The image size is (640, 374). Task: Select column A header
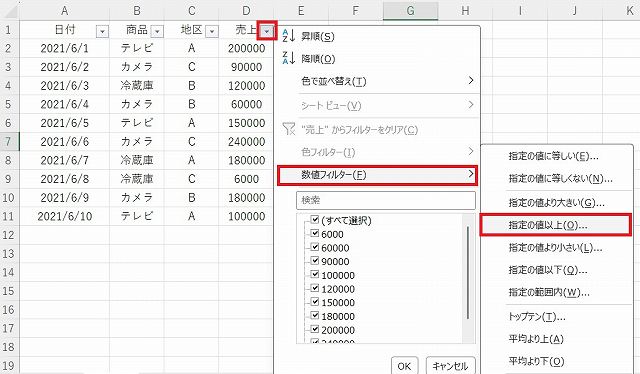64,10
